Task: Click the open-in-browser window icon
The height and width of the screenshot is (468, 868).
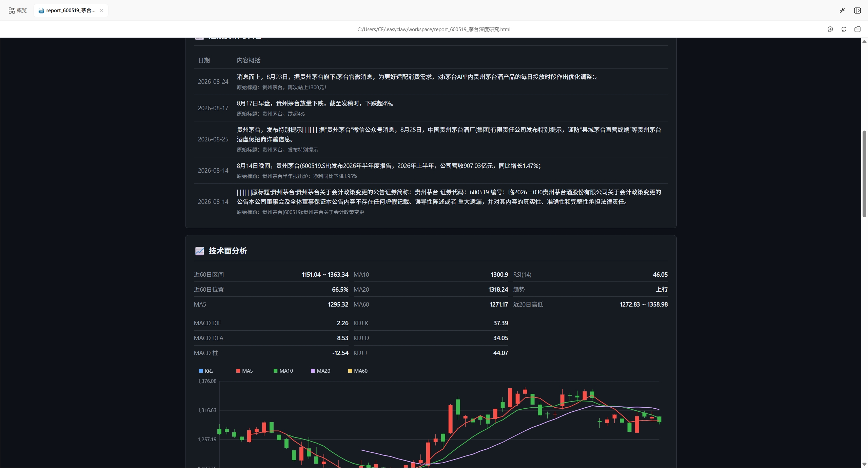Action: click(857, 29)
